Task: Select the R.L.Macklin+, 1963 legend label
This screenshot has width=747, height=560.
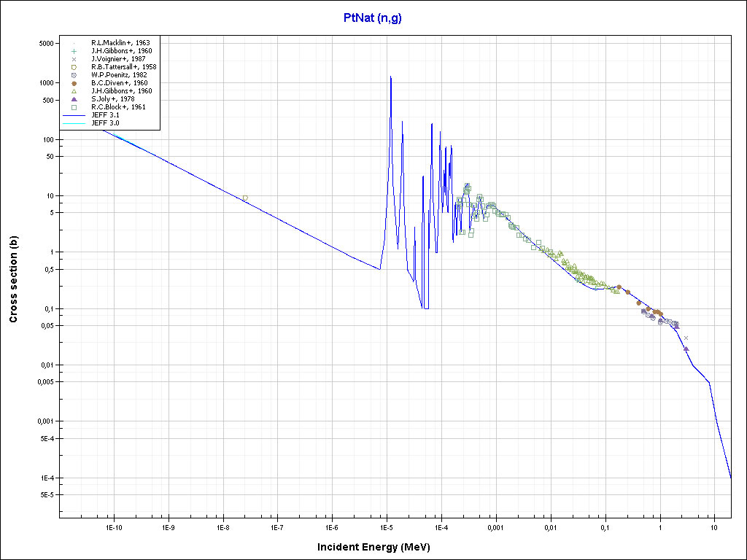Action: pos(120,43)
